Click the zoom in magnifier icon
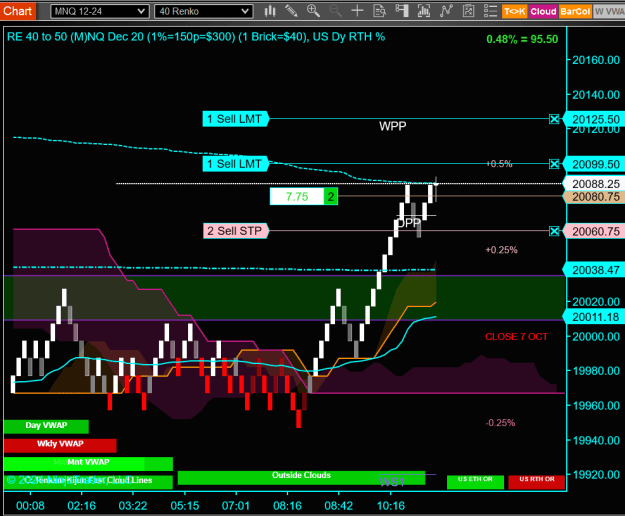This screenshot has height=516, width=625. pos(313,11)
